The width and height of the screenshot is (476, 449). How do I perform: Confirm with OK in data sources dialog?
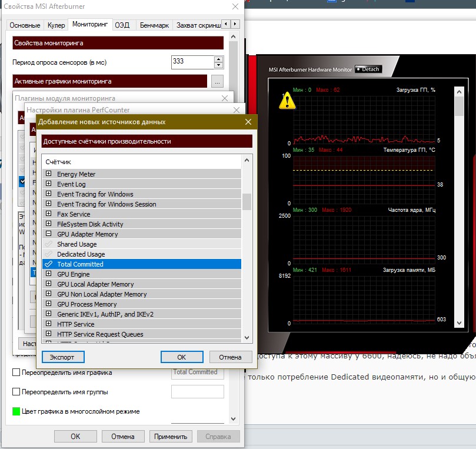pyautogui.click(x=182, y=357)
